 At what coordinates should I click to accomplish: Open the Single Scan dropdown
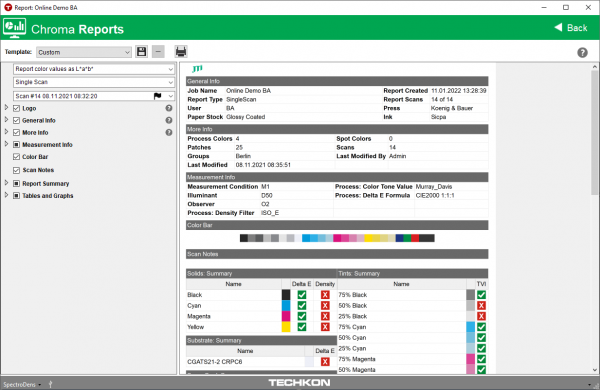[94, 82]
